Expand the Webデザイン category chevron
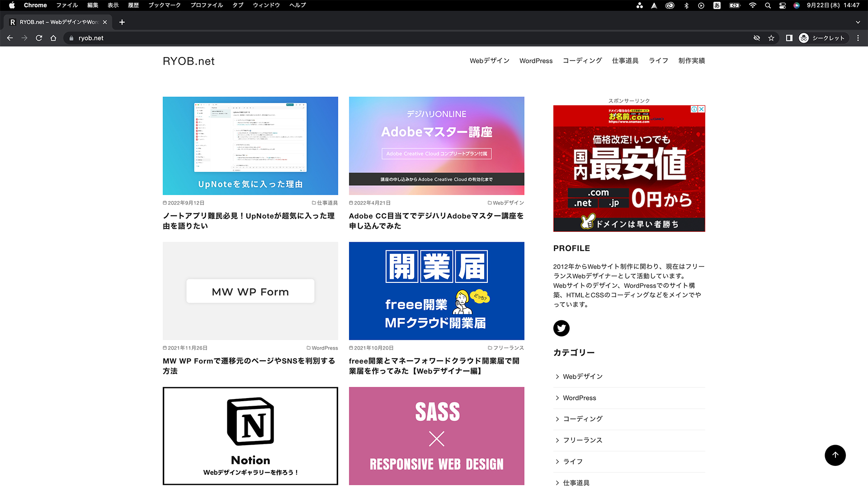868x488 pixels. click(557, 376)
